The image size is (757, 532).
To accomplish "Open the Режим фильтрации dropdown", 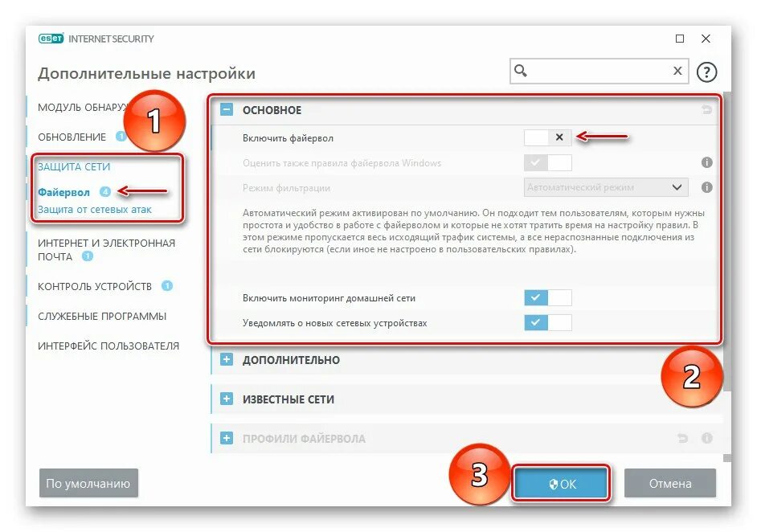I will [606, 187].
